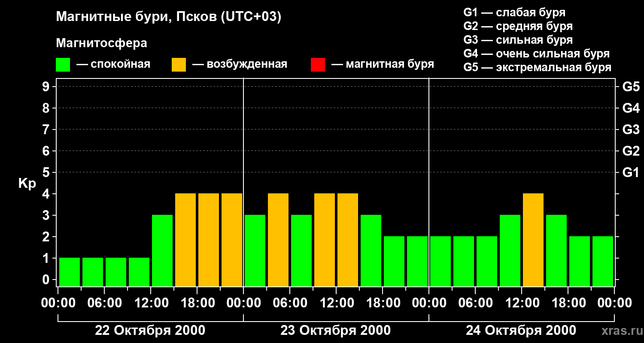Screen dimensions: 644x343
Task: Click the "G4 — очень сильная буря" legend line
Action: [536, 54]
